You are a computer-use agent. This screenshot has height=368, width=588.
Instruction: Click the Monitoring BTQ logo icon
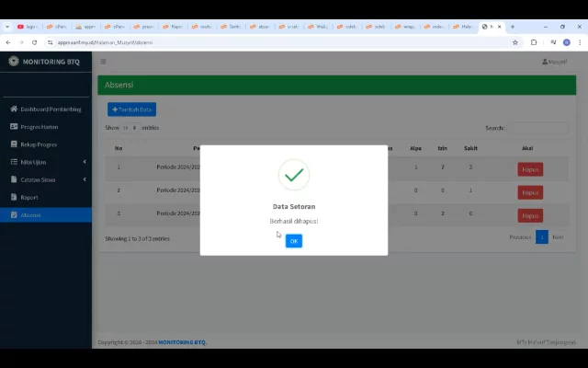[14, 62]
